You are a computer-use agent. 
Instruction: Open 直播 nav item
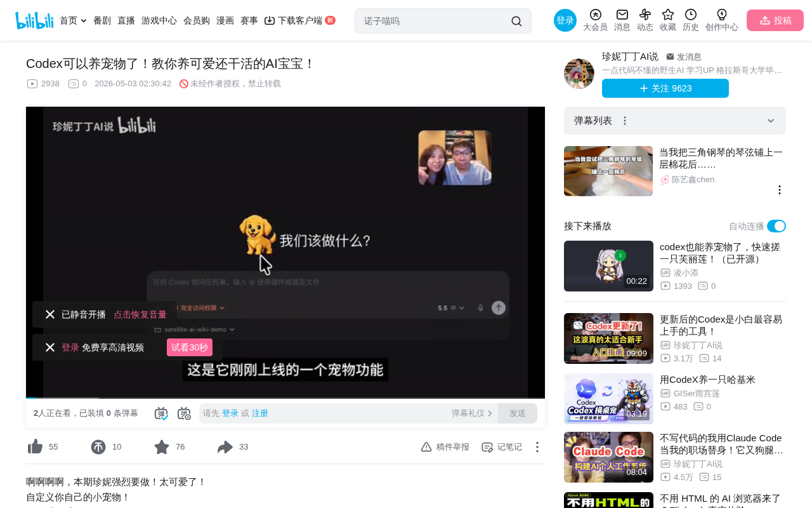[x=126, y=20]
